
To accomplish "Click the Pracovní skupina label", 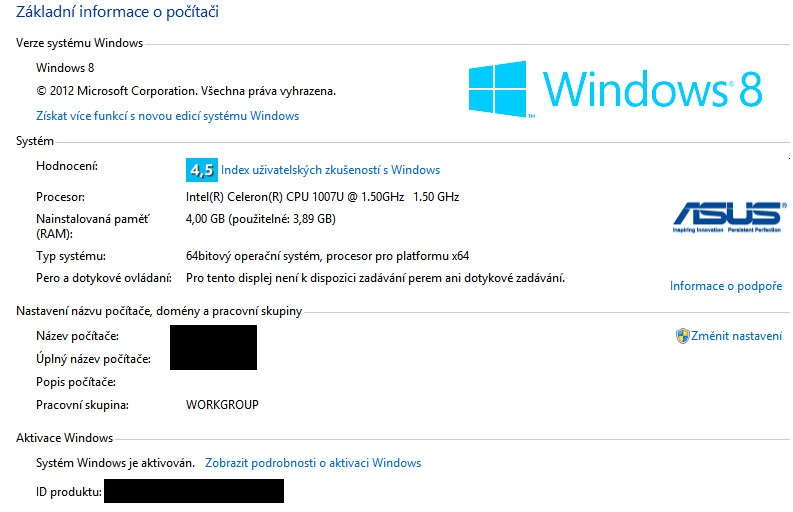I will tap(82, 405).
